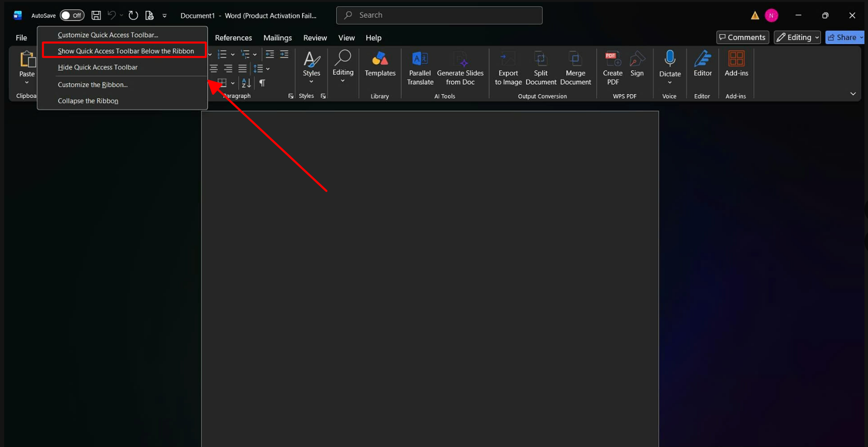Switch to the References tab

click(234, 38)
